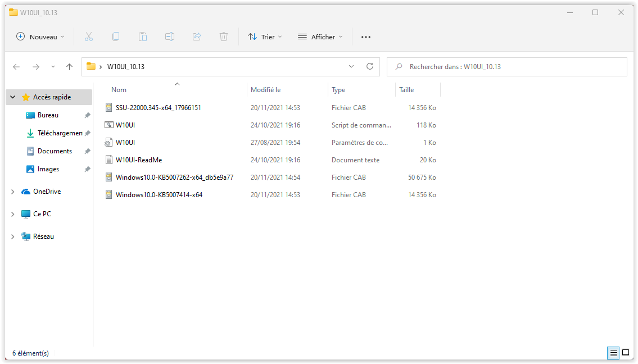Click the folder icon in address bar
This screenshot has height=364, width=638.
(91, 66)
